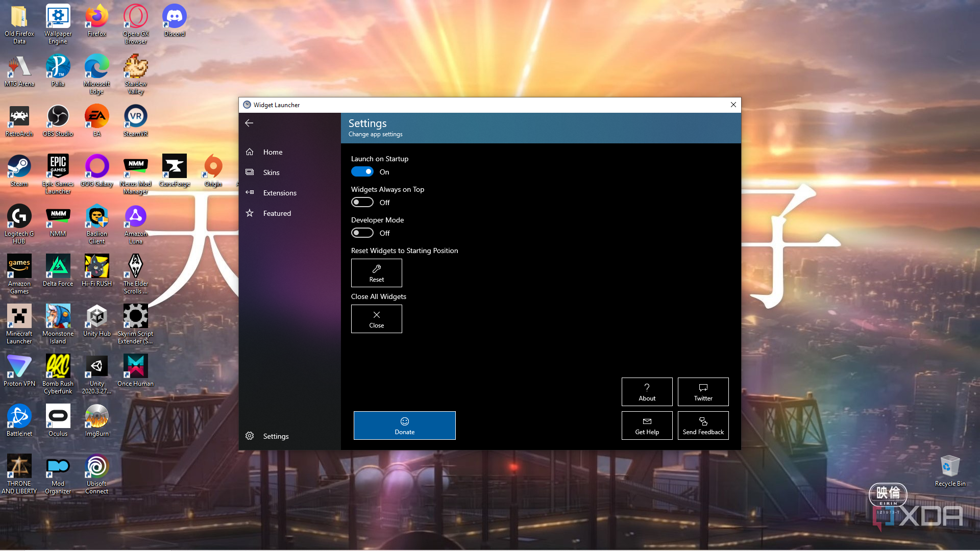Disable the Launch on Startup toggle
Viewport: 980px width, 551px height.
click(x=362, y=172)
